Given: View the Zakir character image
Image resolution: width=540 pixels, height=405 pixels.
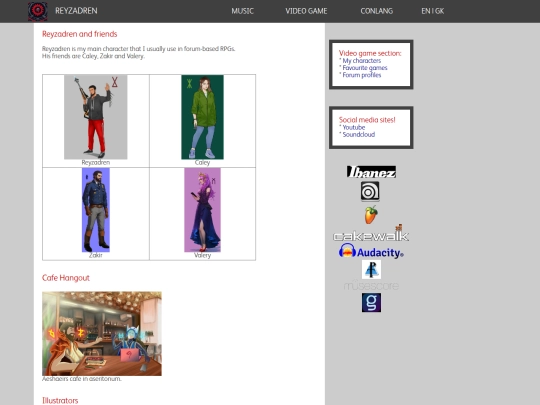Looking at the screenshot, I should pyautogui.click(x=96, y=210).
